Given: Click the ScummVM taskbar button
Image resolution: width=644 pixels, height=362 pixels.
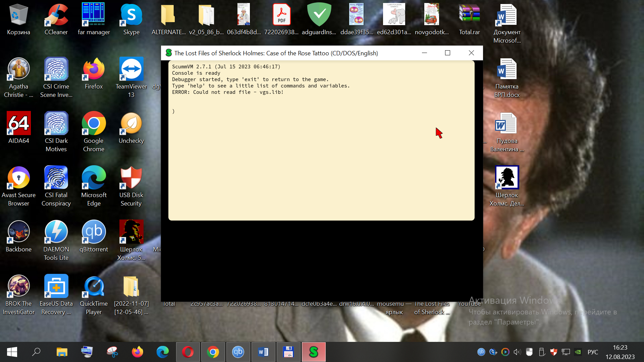Looking at the screenshot, I should click(x=314, y=352).
